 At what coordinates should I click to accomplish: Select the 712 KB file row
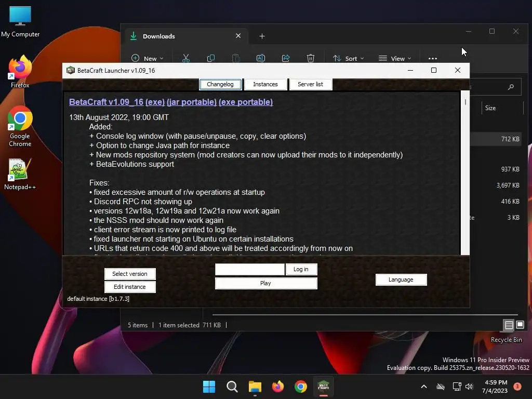(x=496, y=139)
